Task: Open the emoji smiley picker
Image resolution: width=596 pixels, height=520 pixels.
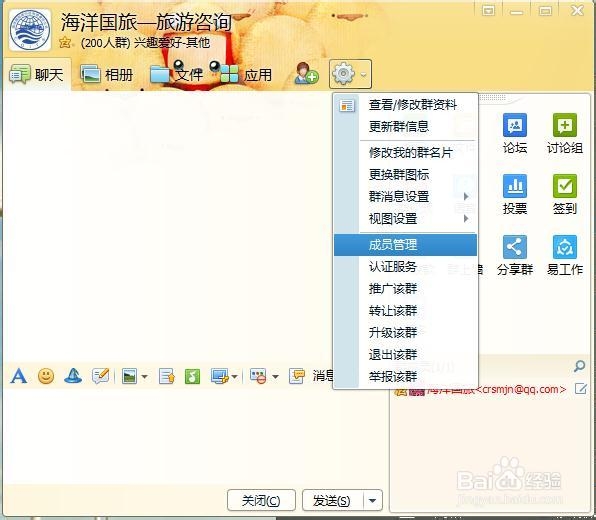Action: 46,376
